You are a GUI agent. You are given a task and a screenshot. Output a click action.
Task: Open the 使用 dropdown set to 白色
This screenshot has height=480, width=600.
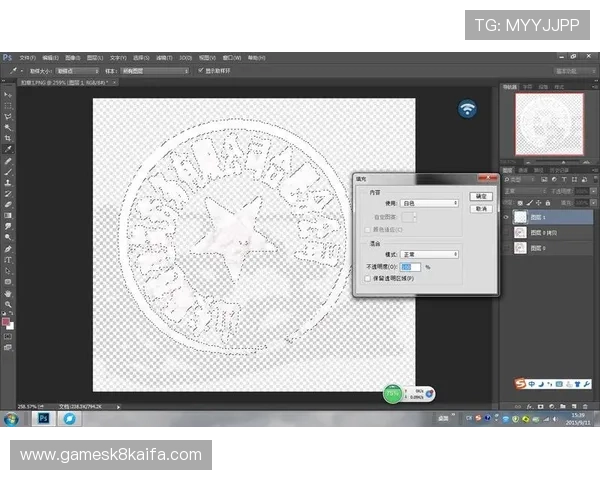[x=428, y=203]
